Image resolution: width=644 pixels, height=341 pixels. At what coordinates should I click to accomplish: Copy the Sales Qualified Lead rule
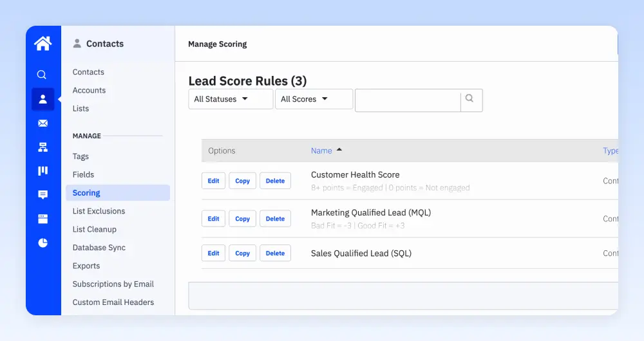pyautogui.click(x=242, y=253)
